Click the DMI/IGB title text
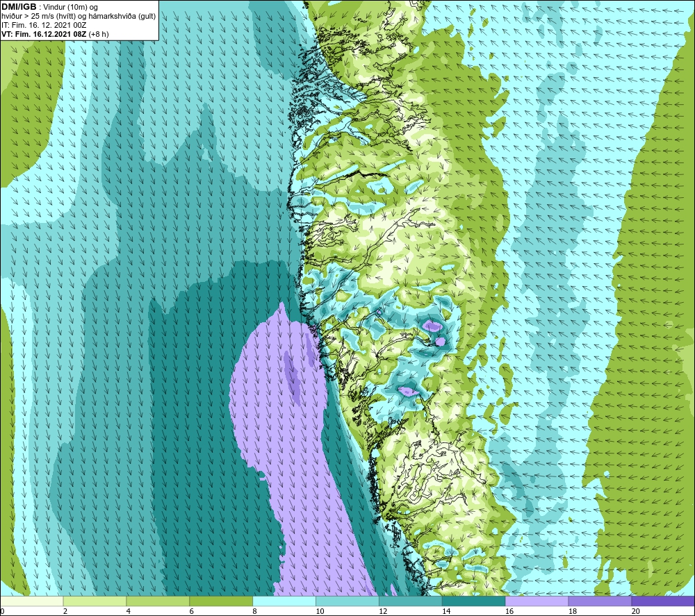This screenshot has height=616, width=695. [x=19, y=7]
